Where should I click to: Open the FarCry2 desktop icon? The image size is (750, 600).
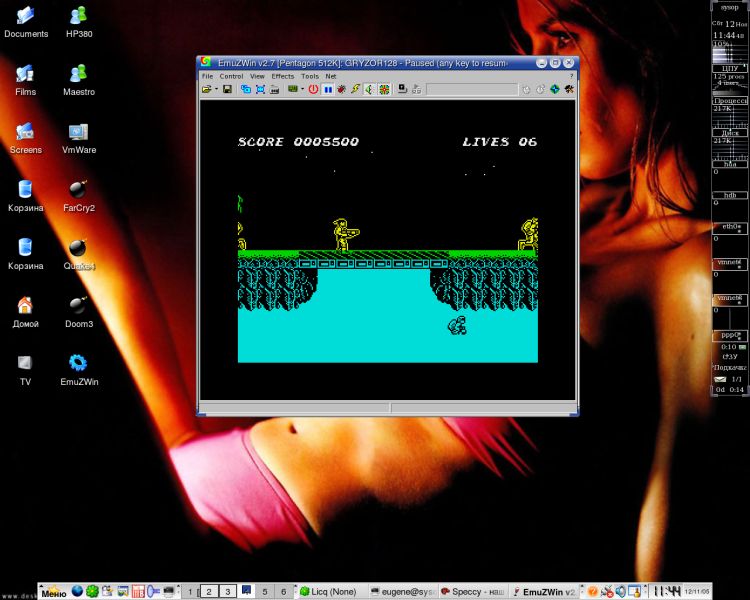(78, 196)
